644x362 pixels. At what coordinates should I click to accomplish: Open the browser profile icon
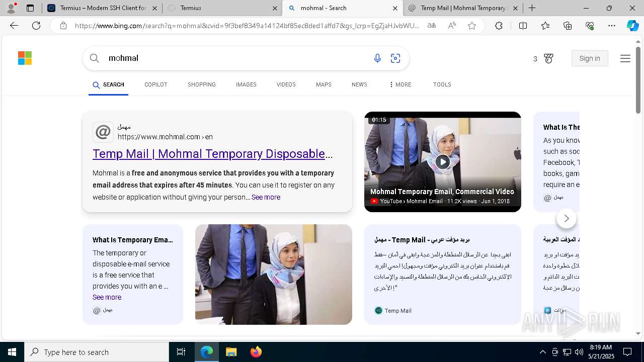pos(11,8)
